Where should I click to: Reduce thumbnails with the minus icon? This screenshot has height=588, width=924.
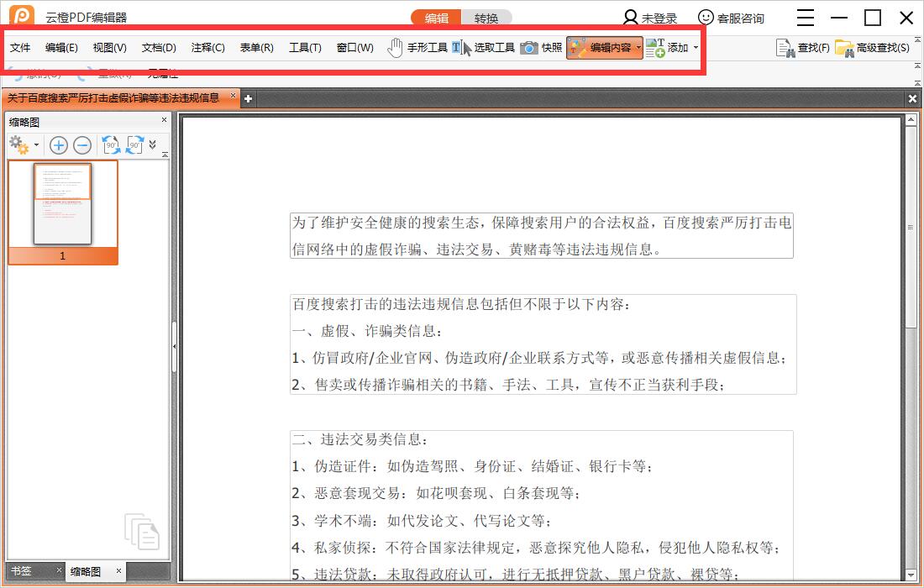[82, 145]
